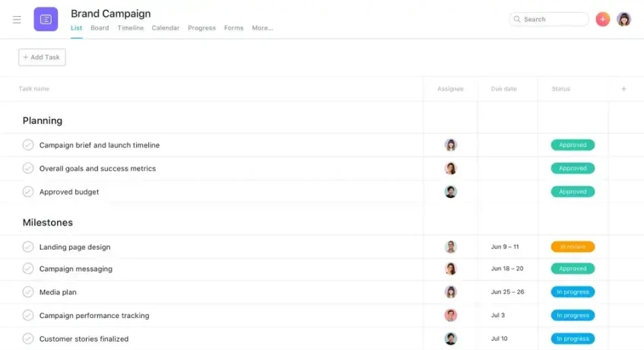Image resolution: width=644 pixels, height=350 pixels.
Task: Mark Media plan task complete
Action: [x=28, y=292]
